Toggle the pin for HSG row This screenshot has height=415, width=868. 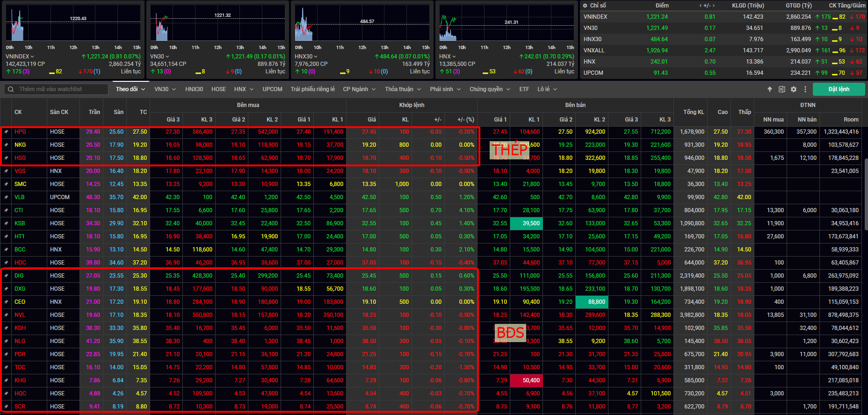tap(6, 158)
